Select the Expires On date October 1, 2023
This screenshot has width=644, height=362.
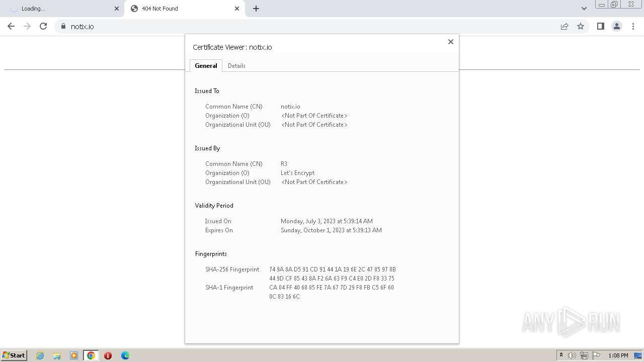pyautogui.click(x=331, y=230)
